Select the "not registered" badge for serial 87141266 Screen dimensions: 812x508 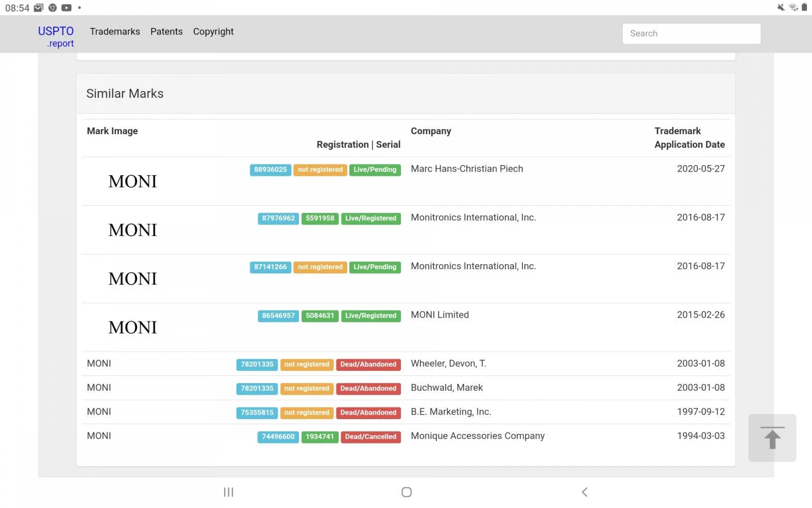pos(320,267)
